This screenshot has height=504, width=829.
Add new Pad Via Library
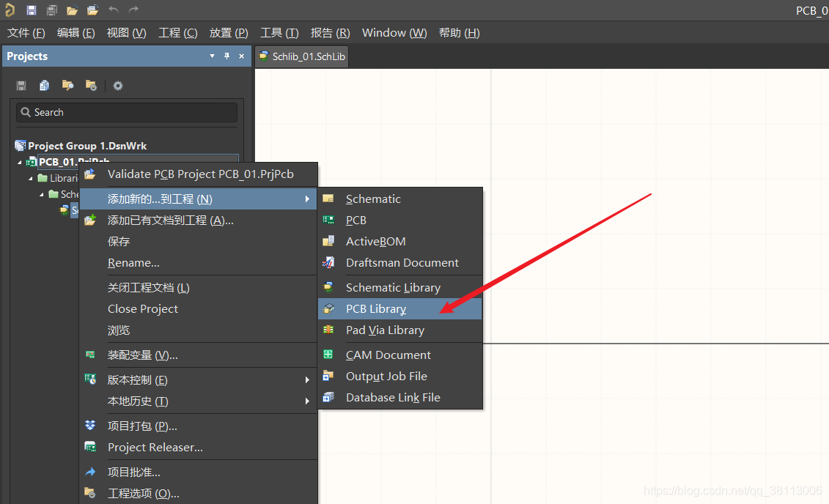click(400, 330)
